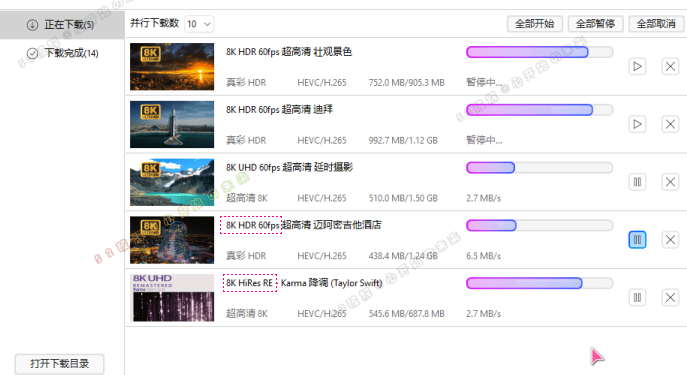Resume the 壮观景色 download with play icon
The width and height of the screenshot is (687, 375).
click(x=637, y=67)
